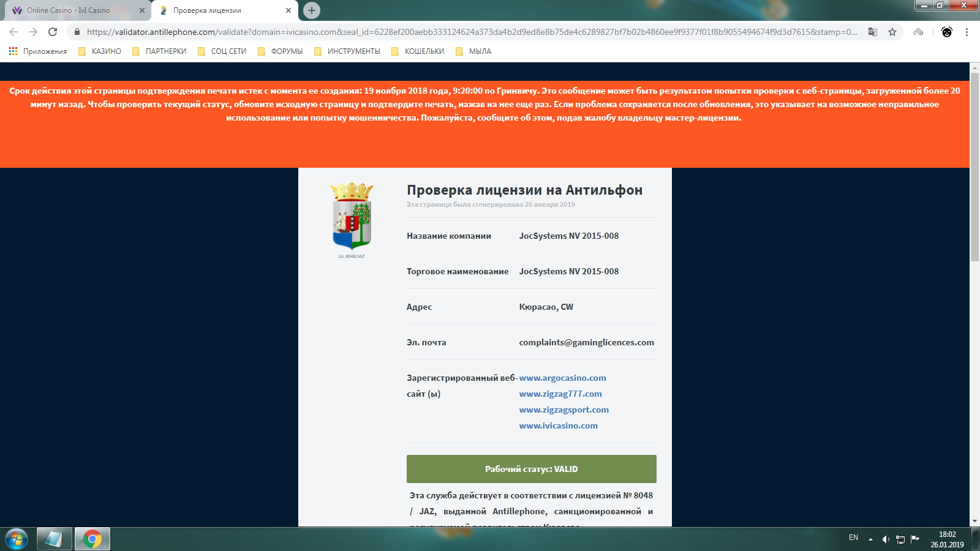Show hidden system tray icons

[x=870, y=539]
